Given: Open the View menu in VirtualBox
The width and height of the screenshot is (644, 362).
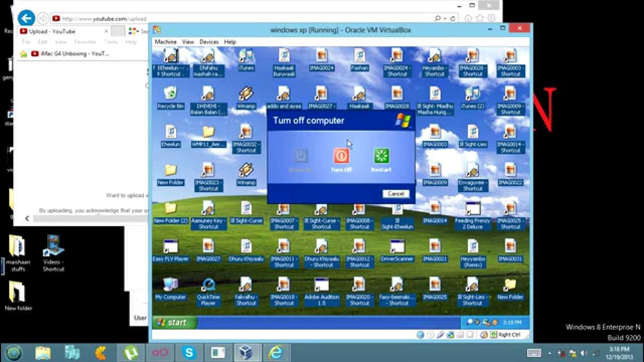Looking at the screenshot, I should (x=188, y=42).
